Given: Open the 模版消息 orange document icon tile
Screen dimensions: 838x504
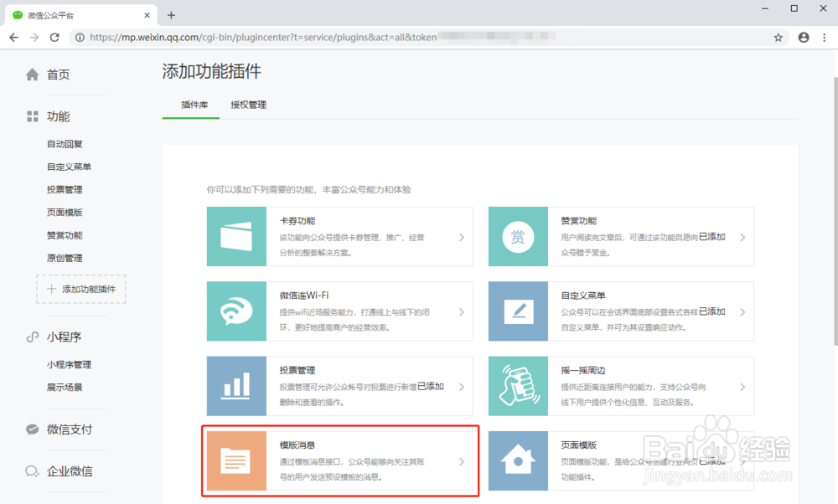Looking at the screenshot, I should [x=236, y=460].
